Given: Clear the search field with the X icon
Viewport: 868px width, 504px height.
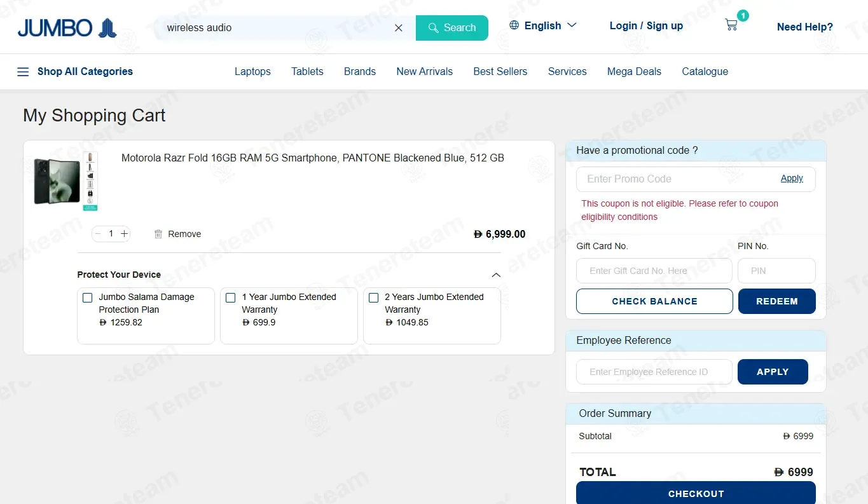Looking at the screenshot, I should click(399, 28).
